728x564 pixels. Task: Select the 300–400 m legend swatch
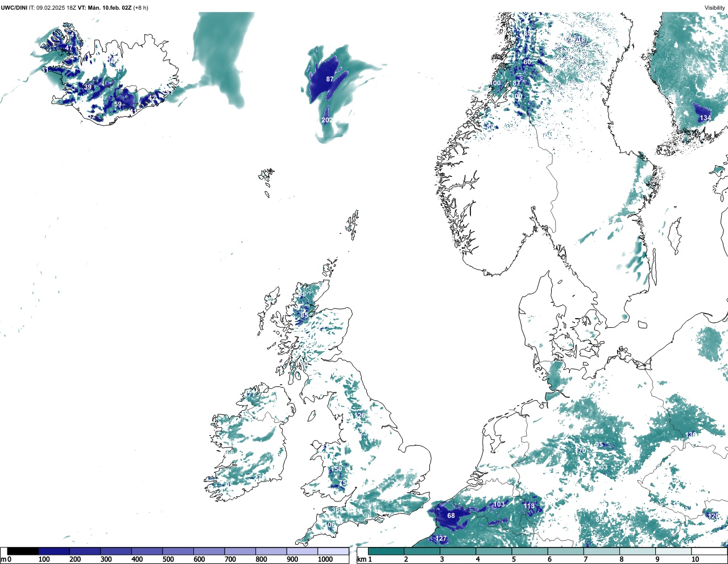point(116,551)
